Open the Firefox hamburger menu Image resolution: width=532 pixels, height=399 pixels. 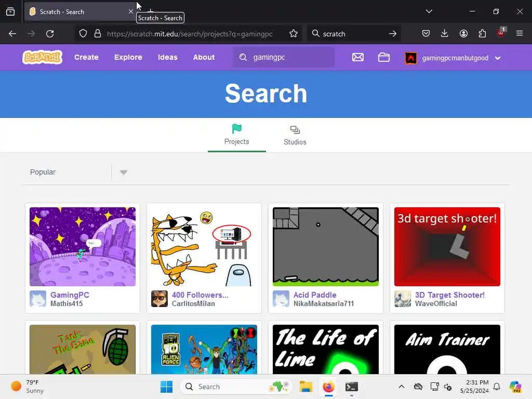coord(520,33)
